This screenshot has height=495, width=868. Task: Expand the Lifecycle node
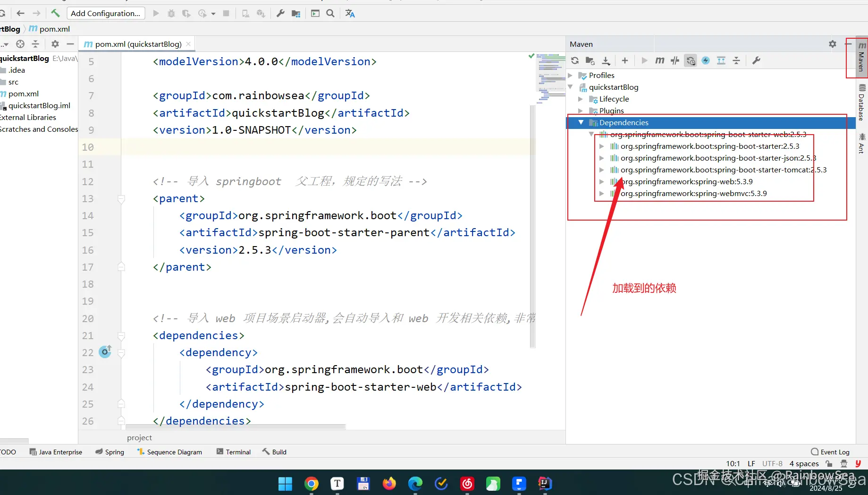pos(581,99)
